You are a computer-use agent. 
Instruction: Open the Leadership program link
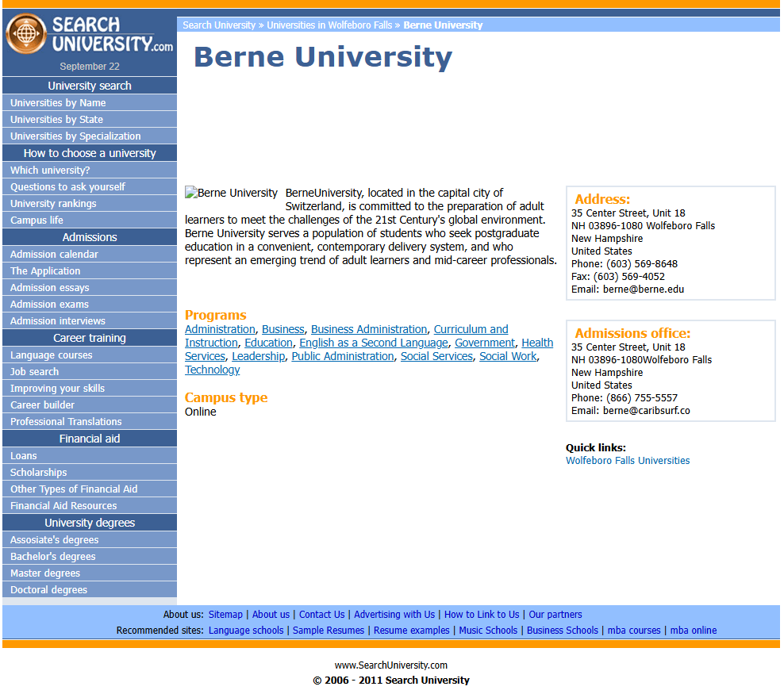point(258,357)
